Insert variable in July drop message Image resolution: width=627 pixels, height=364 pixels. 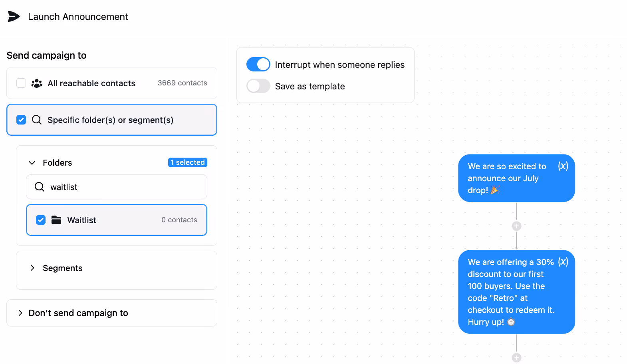pos(563,166)
